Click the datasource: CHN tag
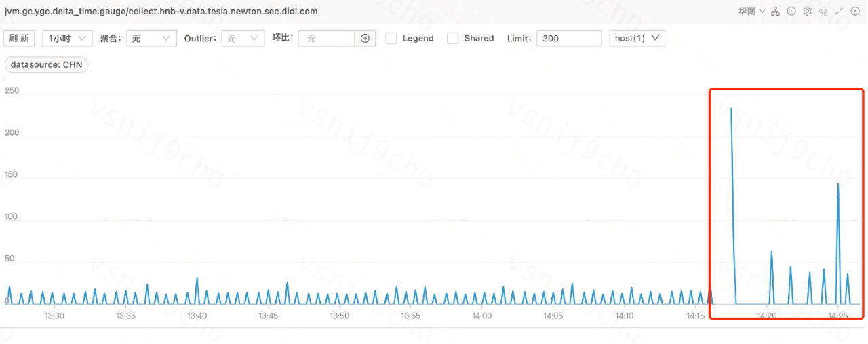This screenshot has width=868, height=344. 46,64
